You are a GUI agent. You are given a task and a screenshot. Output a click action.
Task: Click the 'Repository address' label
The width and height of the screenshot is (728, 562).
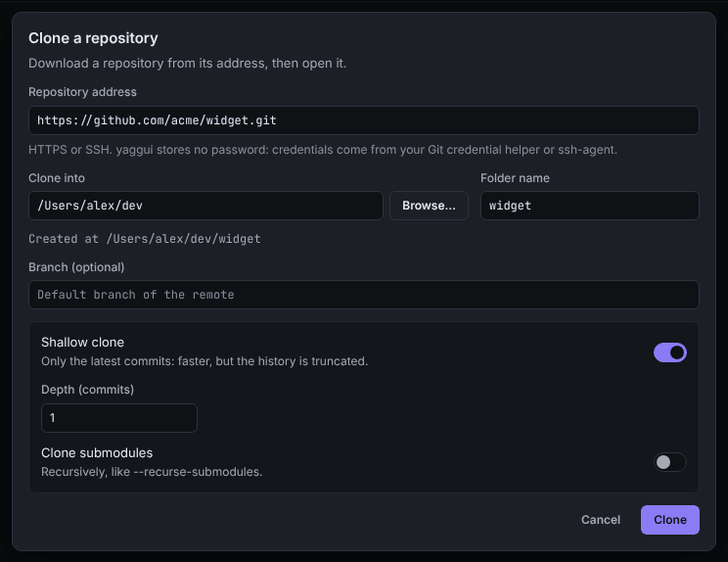click(82, 92)
